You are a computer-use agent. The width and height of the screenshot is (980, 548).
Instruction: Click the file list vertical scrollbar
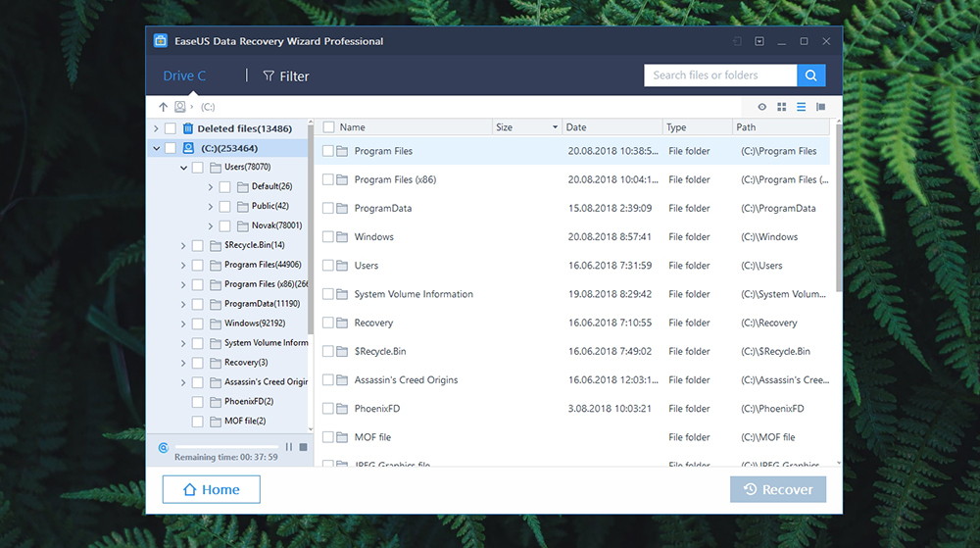click(x=839, y=210)
